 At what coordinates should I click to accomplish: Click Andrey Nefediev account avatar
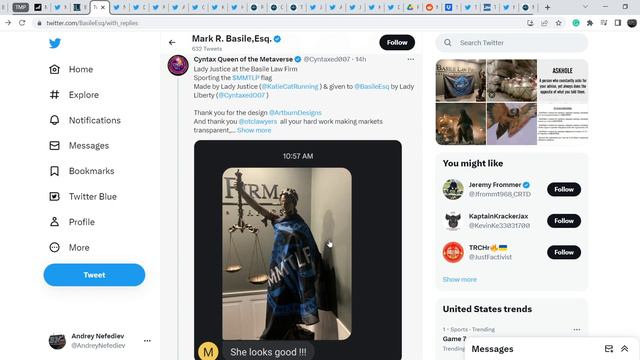57,340
